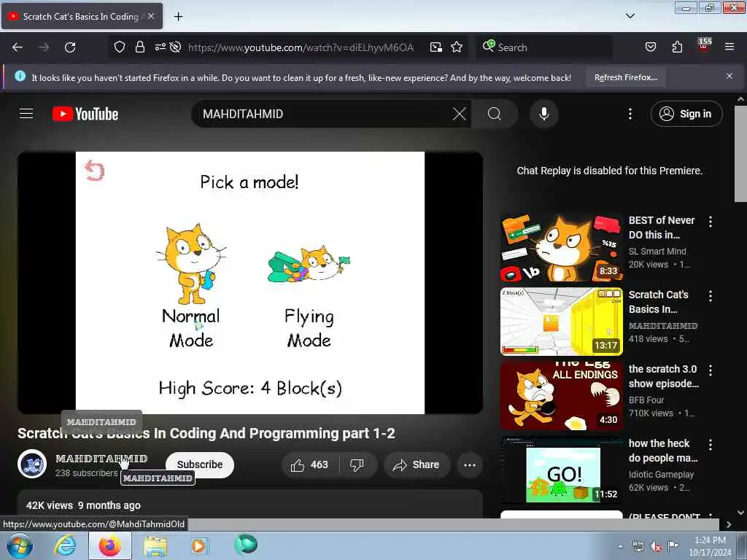Click the autoplay blocked icon in address bar
The image size is (747, 560).
[175, 47]
